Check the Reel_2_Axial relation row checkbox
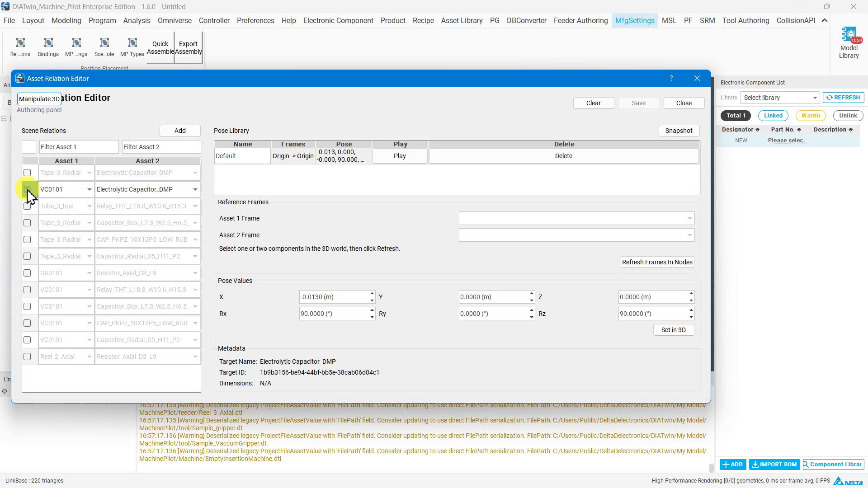 click(x=27, y=357)
